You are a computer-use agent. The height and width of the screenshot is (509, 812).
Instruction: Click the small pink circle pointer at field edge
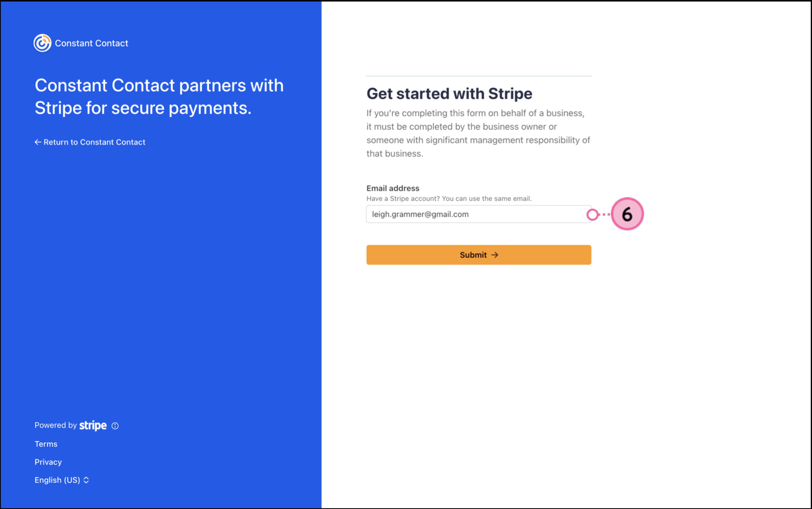(592, 215)
